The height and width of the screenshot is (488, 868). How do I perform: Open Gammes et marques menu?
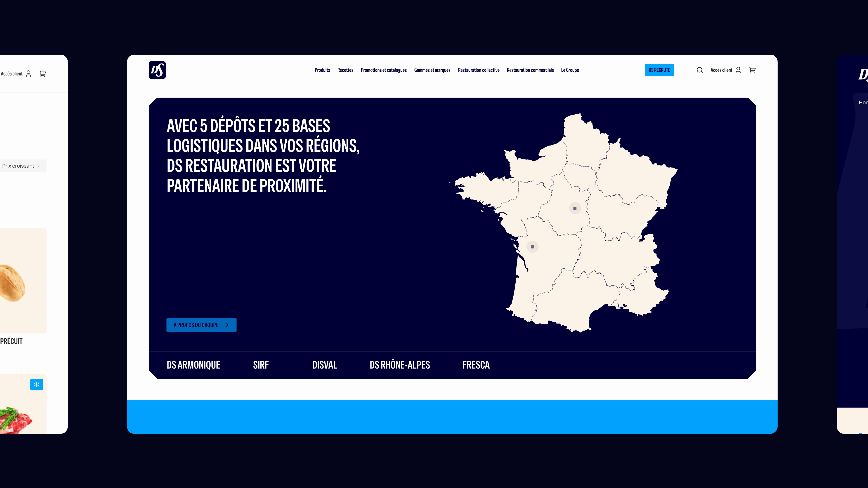pos(432,70)
